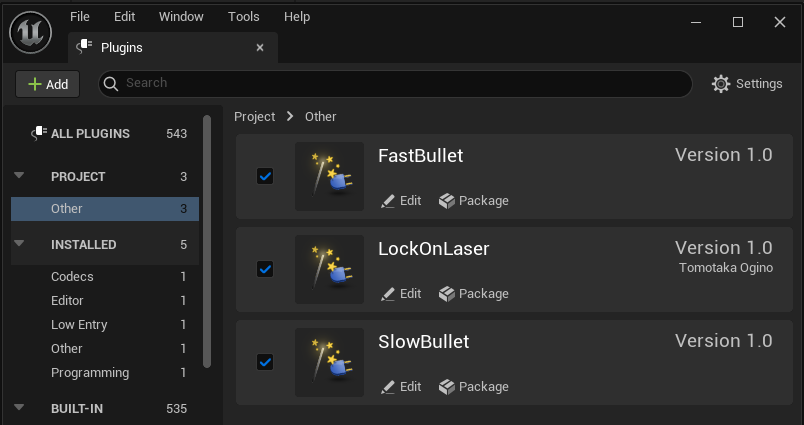This screenshot has width=804, height=425.
Task: Click the FastBullet plugin thumbnail icon
Action: point(329,177)
